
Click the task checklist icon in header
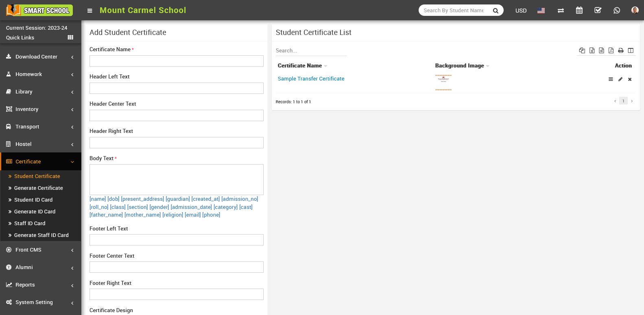598,11
